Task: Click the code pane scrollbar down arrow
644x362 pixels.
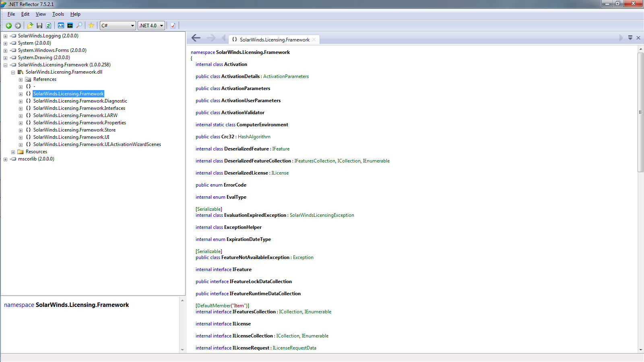Action: coord(640,350)
